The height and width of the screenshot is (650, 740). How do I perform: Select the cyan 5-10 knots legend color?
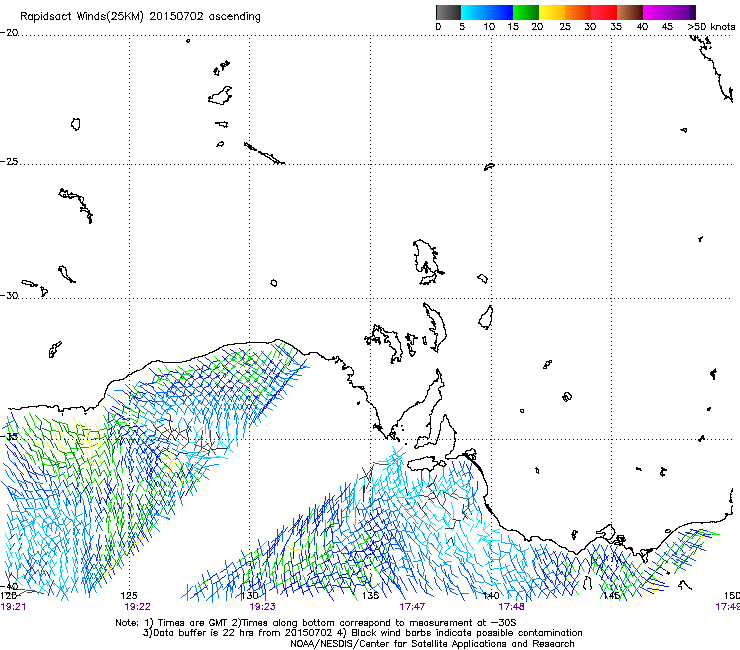tap(474, 12)
